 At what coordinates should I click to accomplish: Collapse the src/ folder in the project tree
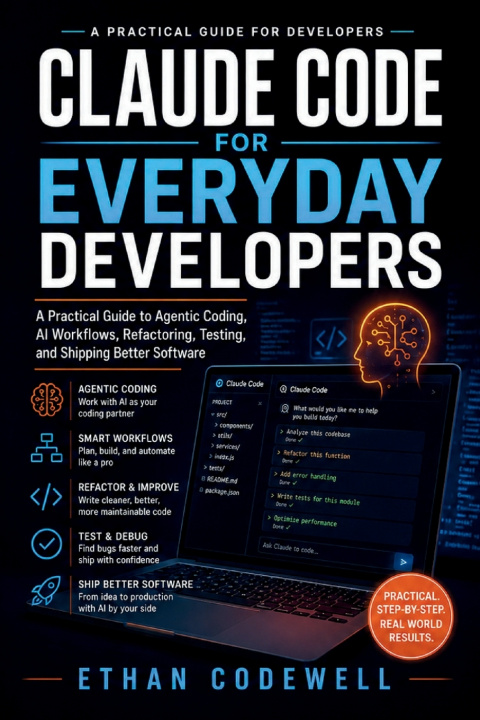[x=213, y=414]
